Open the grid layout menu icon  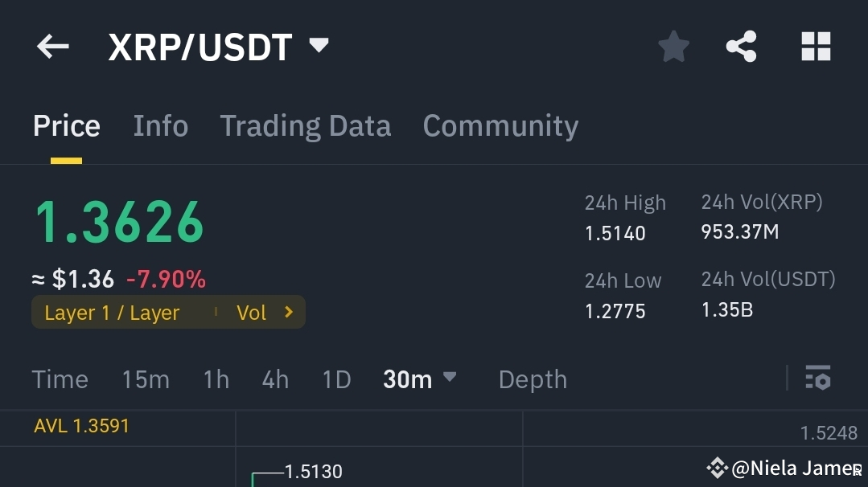[x=815, y=46]
